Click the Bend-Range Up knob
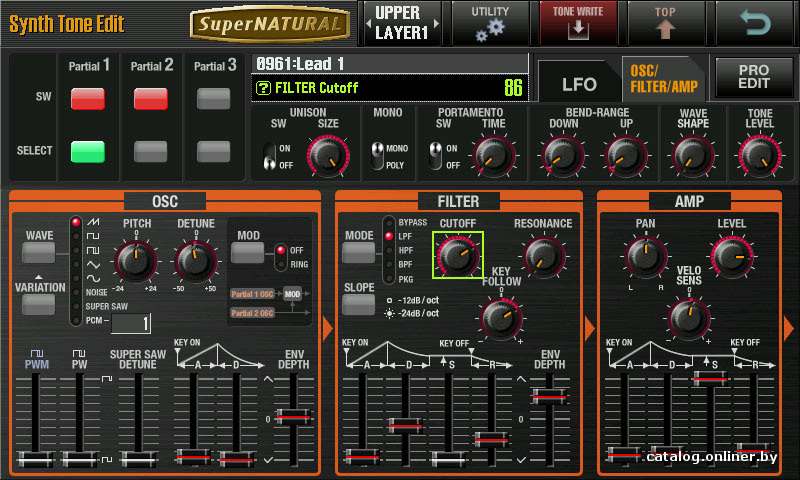Image resolution: width=800 pixels, height=480 pixels. tap(626, 156)
